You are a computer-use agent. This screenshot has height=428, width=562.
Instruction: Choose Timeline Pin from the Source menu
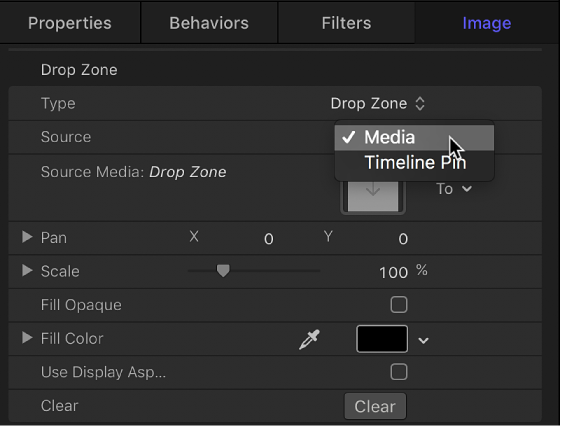point(414,162)
